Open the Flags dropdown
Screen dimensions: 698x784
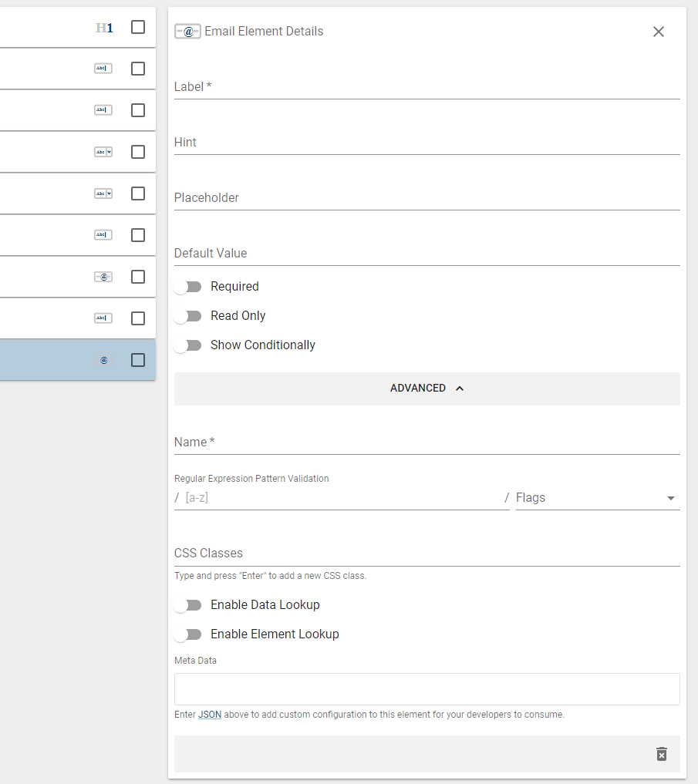(598, 497)
